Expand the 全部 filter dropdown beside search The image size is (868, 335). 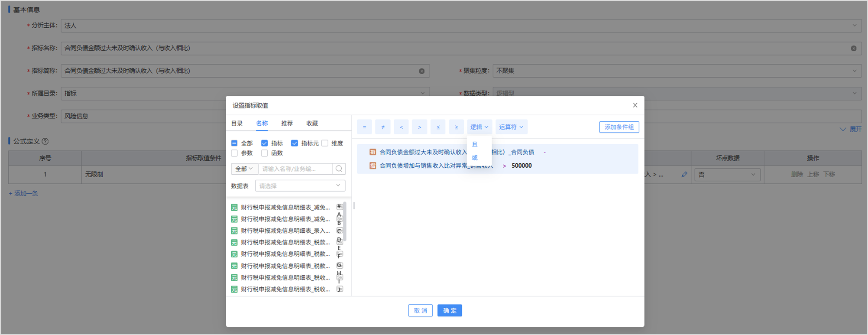(x=244, y=169)
